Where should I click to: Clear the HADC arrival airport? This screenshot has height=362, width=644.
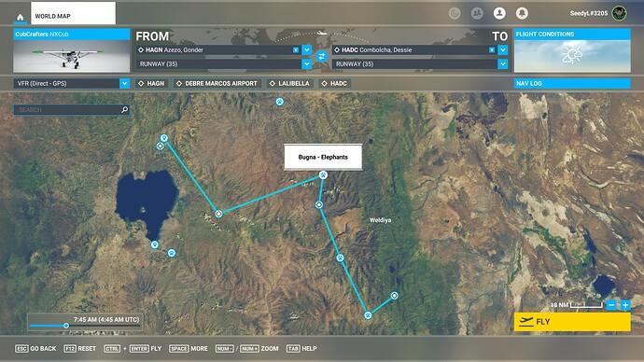(x=492, y=49)
